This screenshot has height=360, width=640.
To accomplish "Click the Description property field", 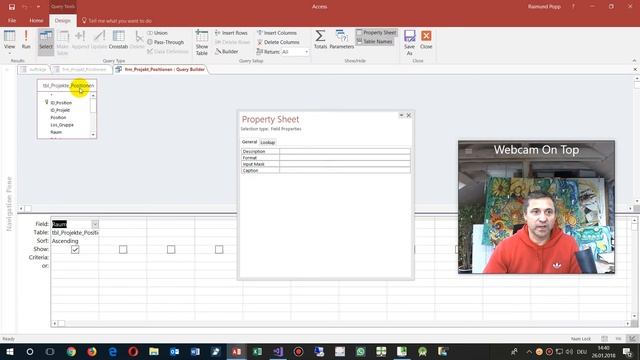I will [x=344, y=151].
